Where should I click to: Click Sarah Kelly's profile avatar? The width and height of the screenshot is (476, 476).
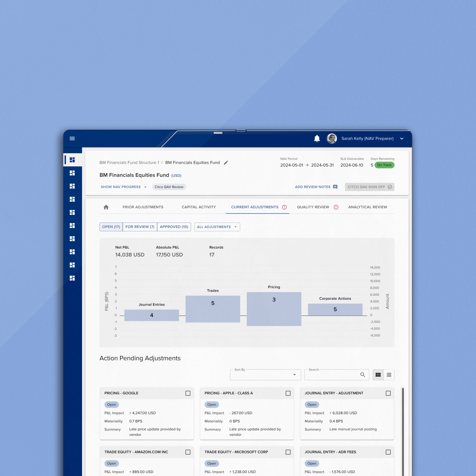point(332,138)
